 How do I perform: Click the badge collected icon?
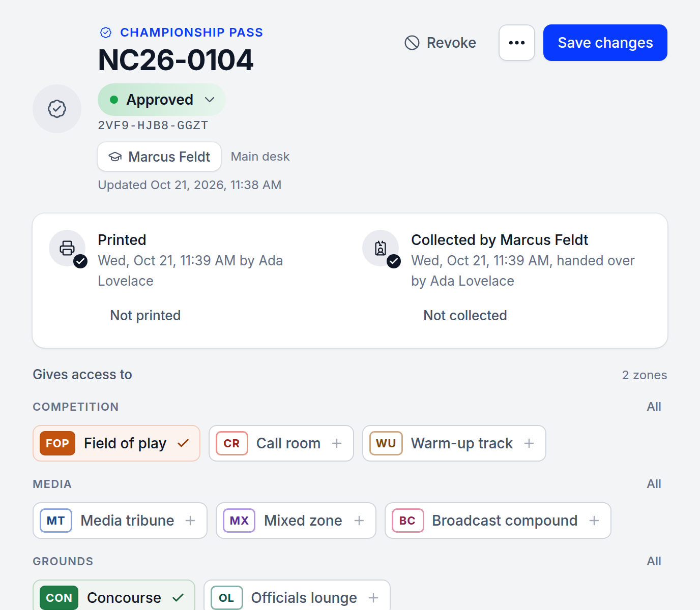pyautogui.click(x=381, y=248)
